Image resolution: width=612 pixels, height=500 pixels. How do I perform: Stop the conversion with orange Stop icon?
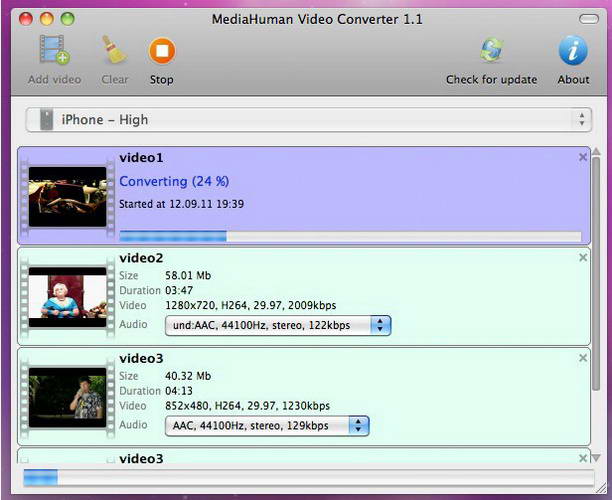click(x=162, y=51)
